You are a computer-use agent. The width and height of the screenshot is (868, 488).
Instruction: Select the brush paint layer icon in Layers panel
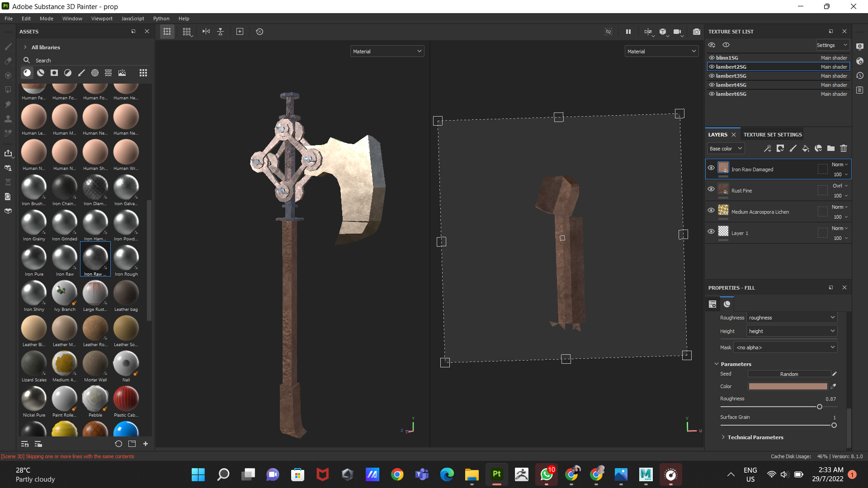pyautogui.click(x=793, y=148)
